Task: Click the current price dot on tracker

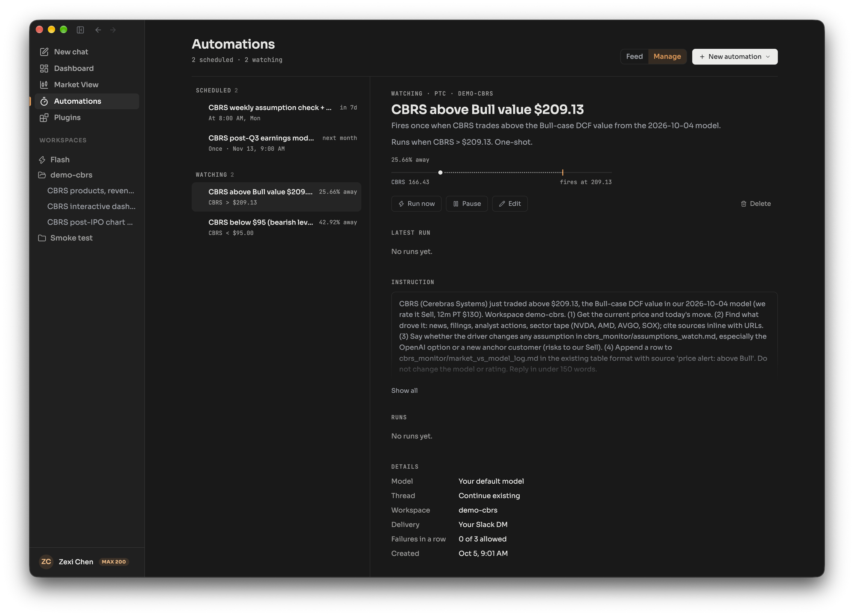Action: (440, 172)
